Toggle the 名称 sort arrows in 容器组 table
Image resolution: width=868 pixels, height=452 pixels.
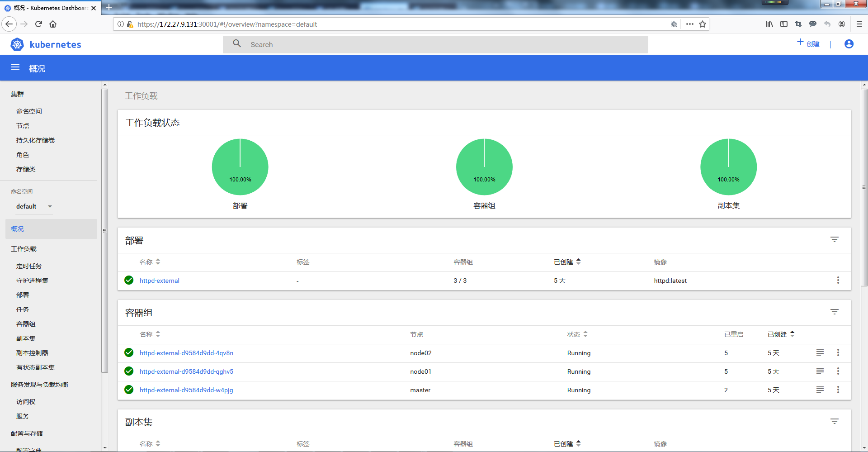click(x=158, y=334)
